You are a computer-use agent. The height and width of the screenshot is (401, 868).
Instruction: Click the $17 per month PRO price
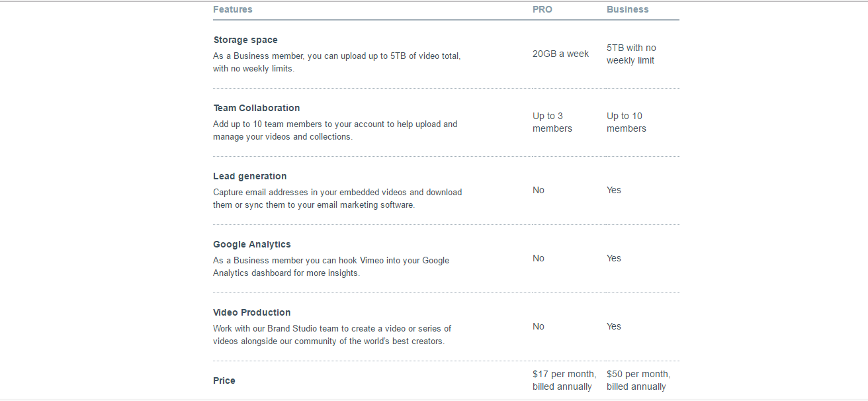[564, 380]
